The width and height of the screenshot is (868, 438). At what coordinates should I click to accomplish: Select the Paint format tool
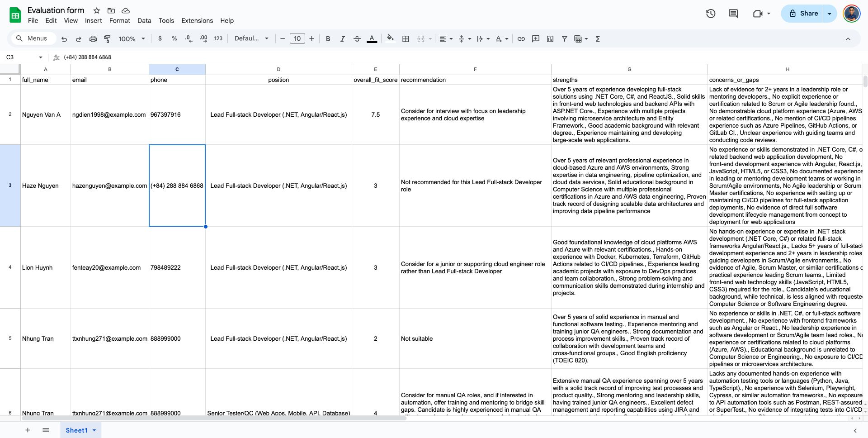click(107, 39)
